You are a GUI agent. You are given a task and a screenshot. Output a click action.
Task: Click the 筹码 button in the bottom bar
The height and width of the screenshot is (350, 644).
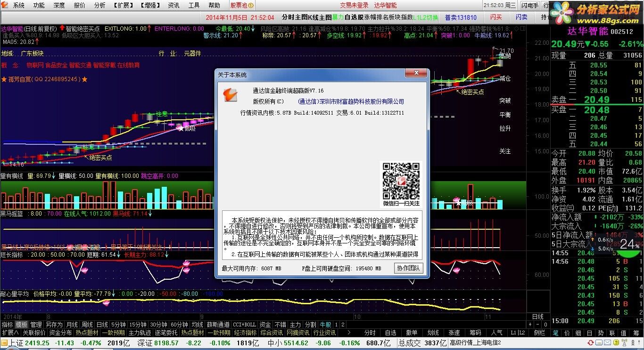pyautogui.click(x=475, y=333)
